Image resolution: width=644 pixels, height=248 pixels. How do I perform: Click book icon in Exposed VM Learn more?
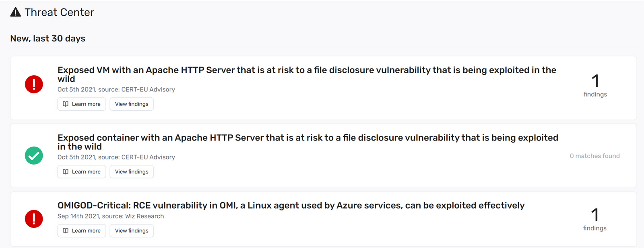click(x=66, y=104)
